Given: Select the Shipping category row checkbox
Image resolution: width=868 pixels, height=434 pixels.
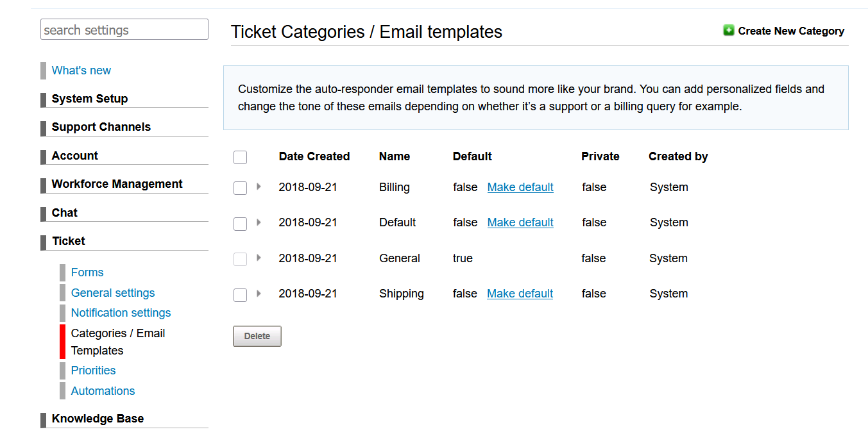Looking at the screenshot, I should pyautogui.click(x=240, y=294).
